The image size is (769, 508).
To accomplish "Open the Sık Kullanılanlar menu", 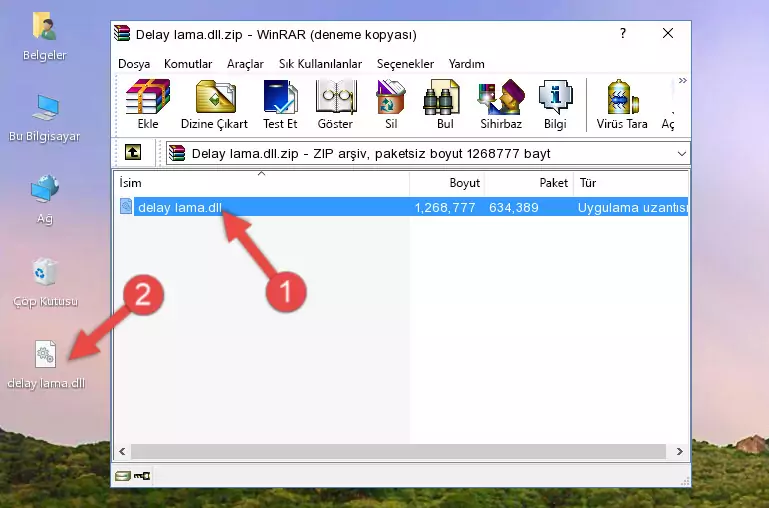I will 320,64.
